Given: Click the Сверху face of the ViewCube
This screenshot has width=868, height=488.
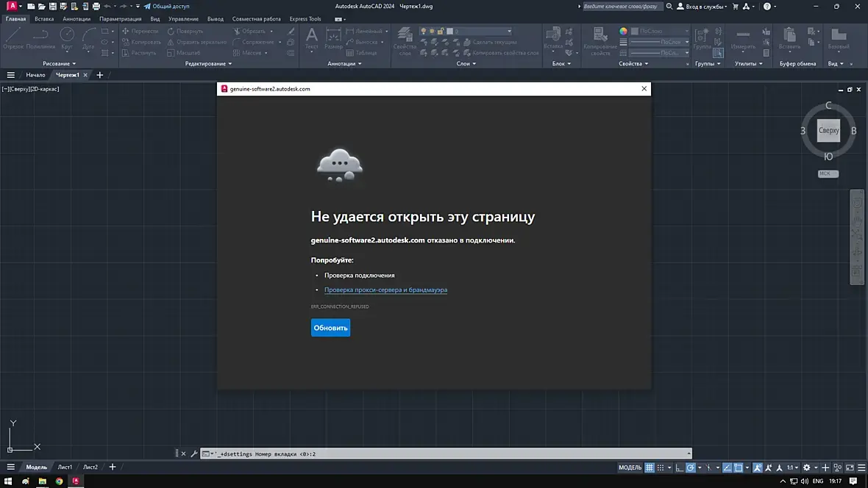Looking at the screenshot, I should pyautogui.click(x=828, y=131).
